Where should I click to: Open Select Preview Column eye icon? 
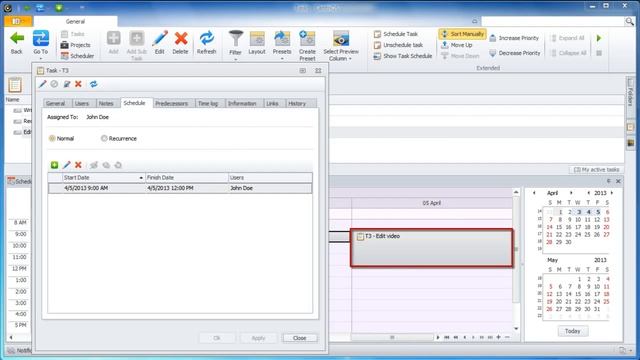click(x=341, y=46)
